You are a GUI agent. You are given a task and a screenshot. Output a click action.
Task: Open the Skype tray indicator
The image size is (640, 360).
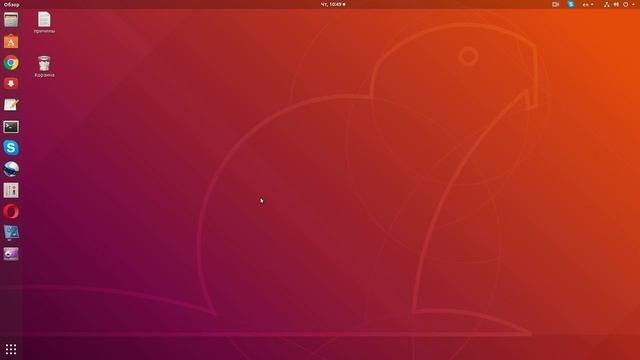pos(571,4)
